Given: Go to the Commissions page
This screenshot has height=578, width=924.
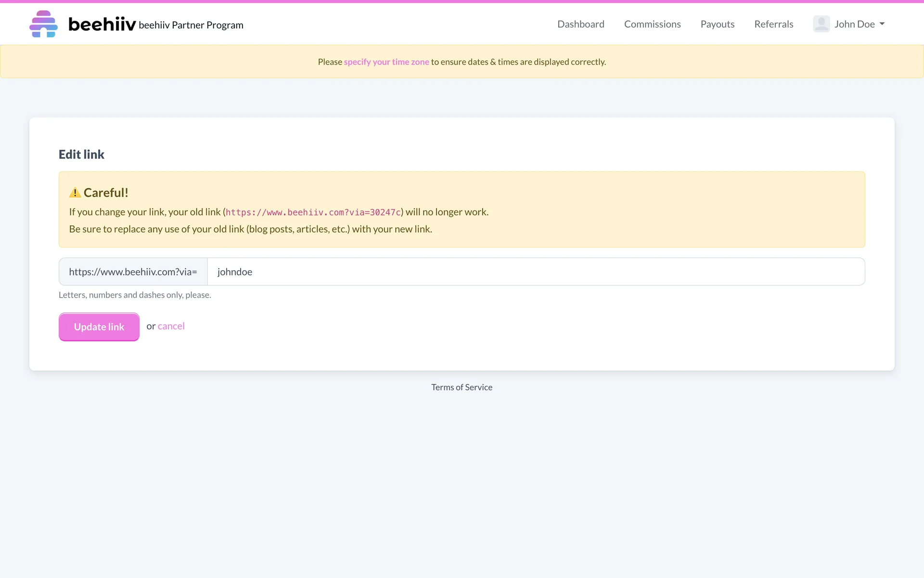Looking at the screenshot, I should [x=652, y=24].
